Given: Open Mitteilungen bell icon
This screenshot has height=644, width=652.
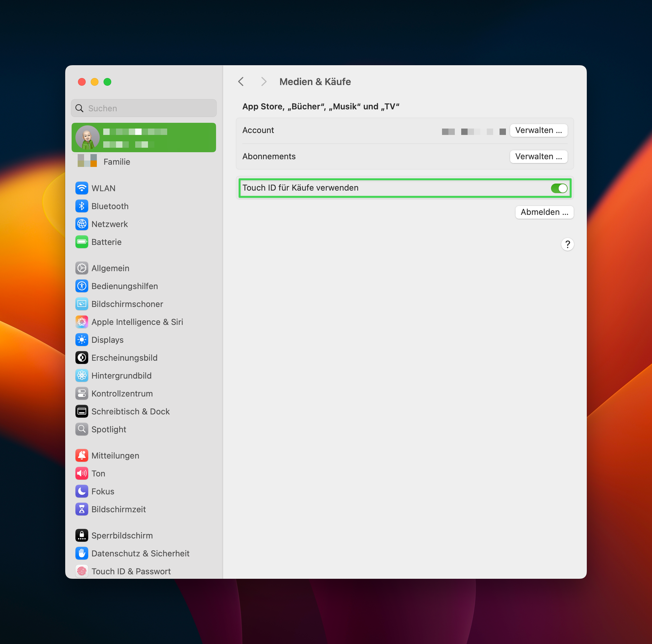Looking at the screenshot, I should tap(82, 455).
